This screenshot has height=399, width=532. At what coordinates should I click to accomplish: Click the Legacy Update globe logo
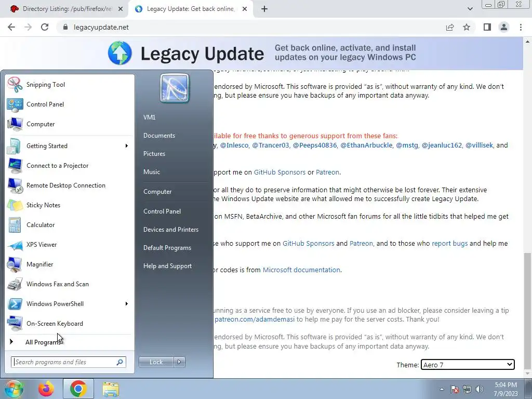(120, 53)
